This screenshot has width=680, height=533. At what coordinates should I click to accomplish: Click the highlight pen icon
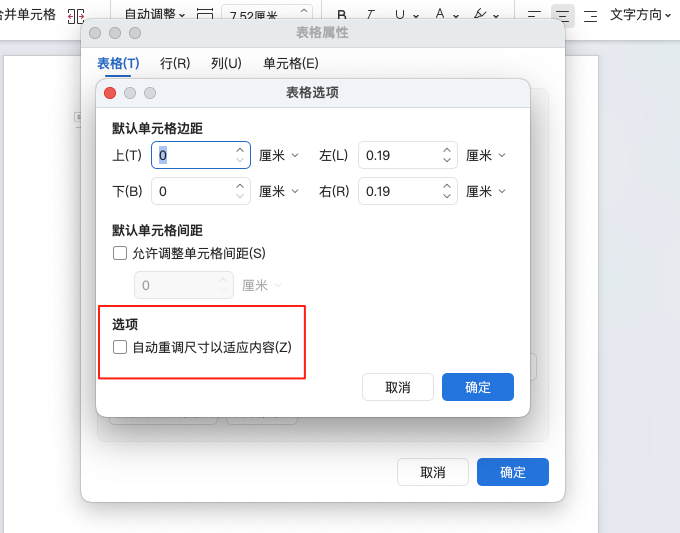coord(480,14)
